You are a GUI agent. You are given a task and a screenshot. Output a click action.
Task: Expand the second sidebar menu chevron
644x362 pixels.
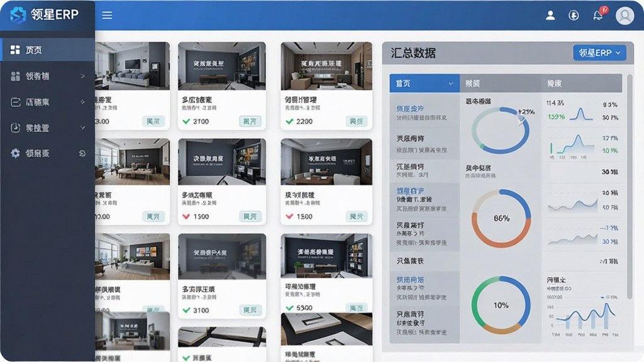point(82,76)
